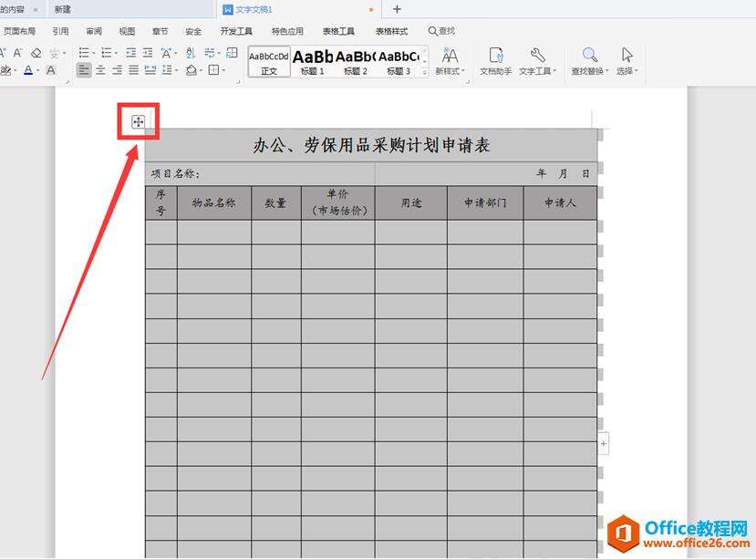
Task: Apply the 标题 2 style
Action: (356, 62)
